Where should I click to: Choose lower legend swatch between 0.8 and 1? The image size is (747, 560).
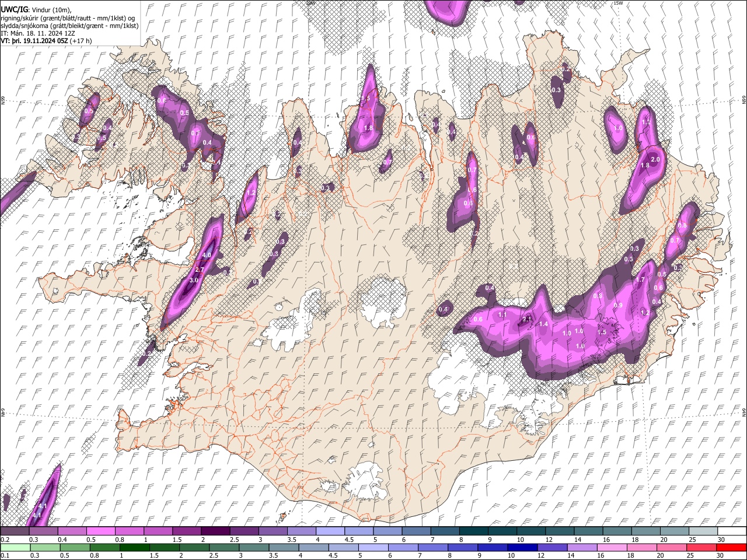pos(104,547)
